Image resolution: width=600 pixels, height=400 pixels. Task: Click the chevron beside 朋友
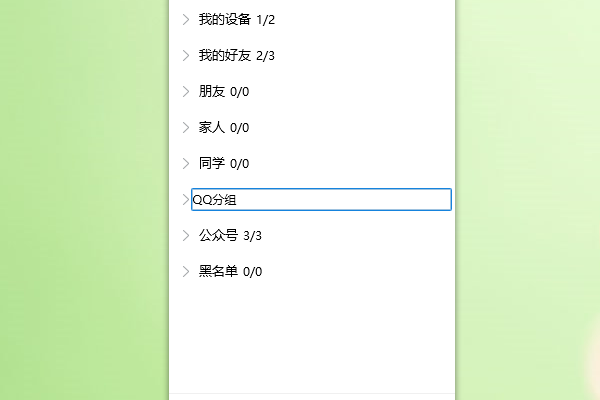click(185, 91)
